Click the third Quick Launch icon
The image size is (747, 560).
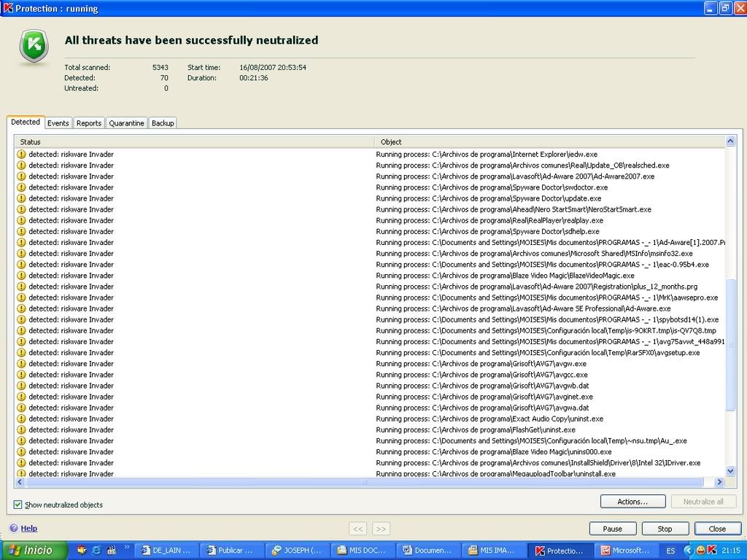coord(112,550)
